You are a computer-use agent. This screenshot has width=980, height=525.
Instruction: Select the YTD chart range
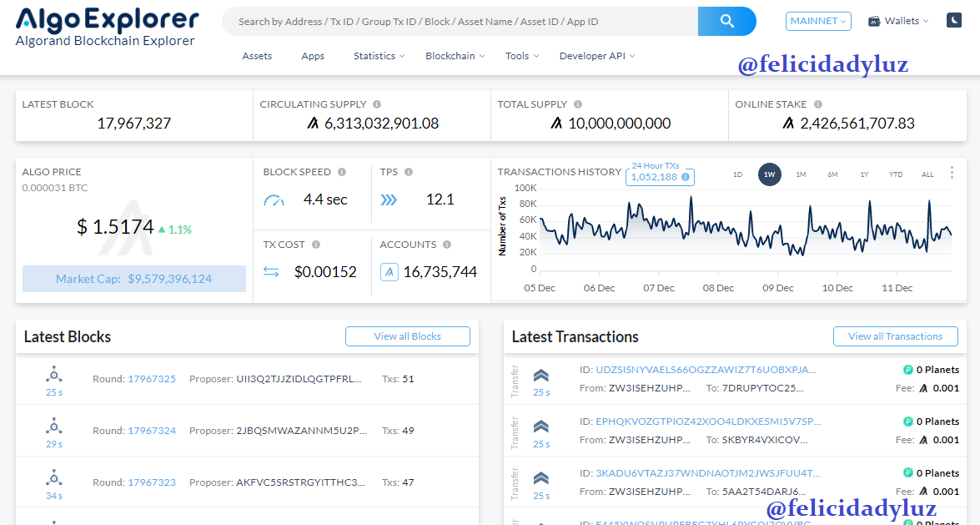(x=896, y=174)
